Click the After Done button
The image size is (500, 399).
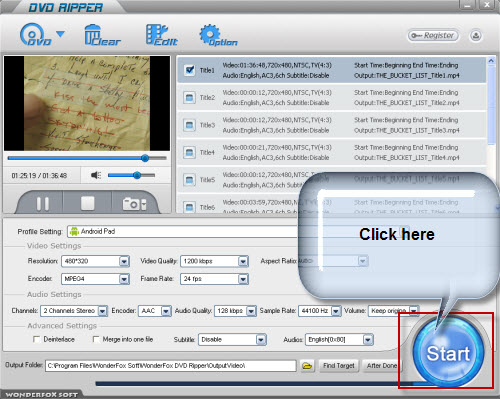coord(382,366)
